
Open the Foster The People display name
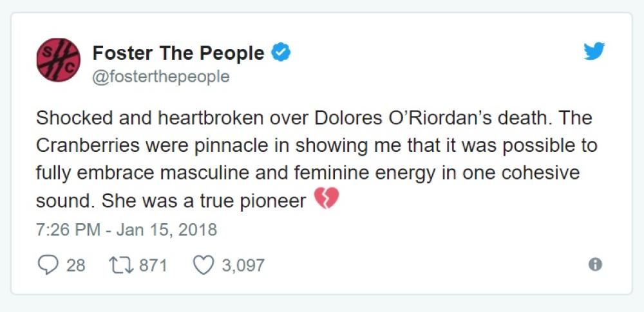178,53
